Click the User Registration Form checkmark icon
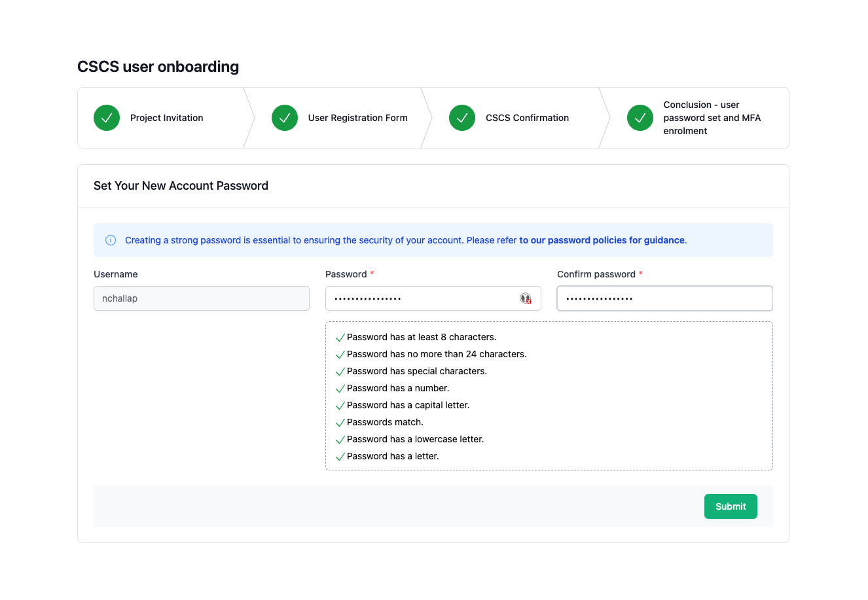Image resolution: width=868 pixels, height=600 pixels. [x=285, y=118]
